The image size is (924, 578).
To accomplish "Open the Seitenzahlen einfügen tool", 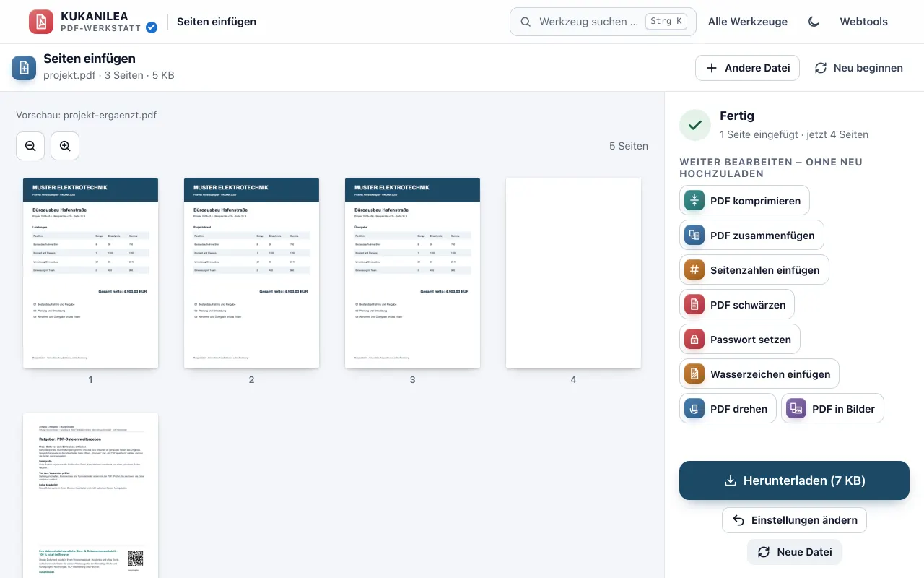I will tap(754, 270).
